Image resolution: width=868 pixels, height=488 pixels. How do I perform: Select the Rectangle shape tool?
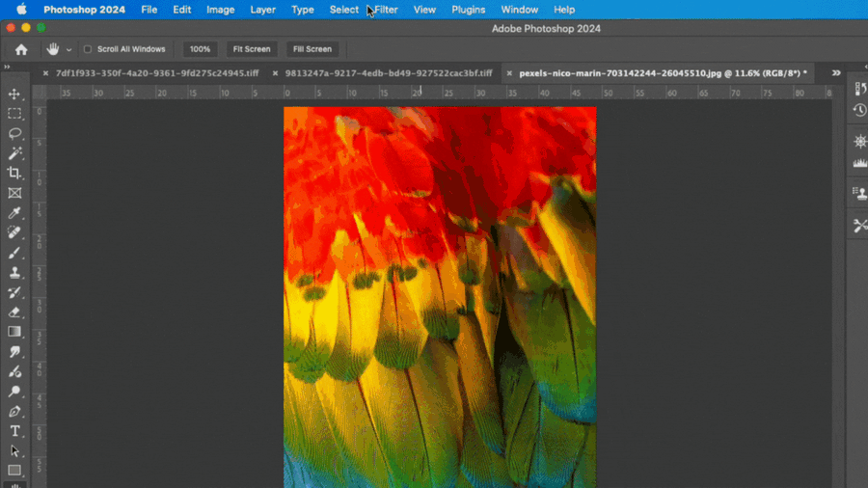(14, 471)
